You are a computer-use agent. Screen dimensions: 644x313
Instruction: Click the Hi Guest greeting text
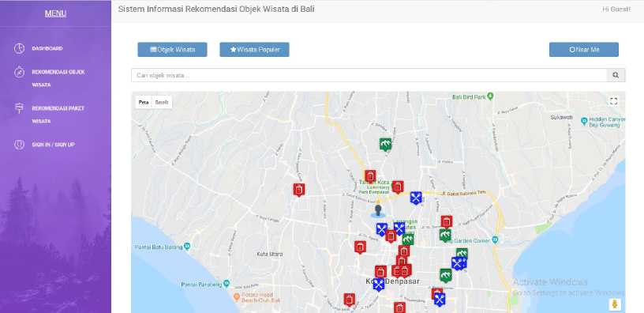[x=616, y=9]
